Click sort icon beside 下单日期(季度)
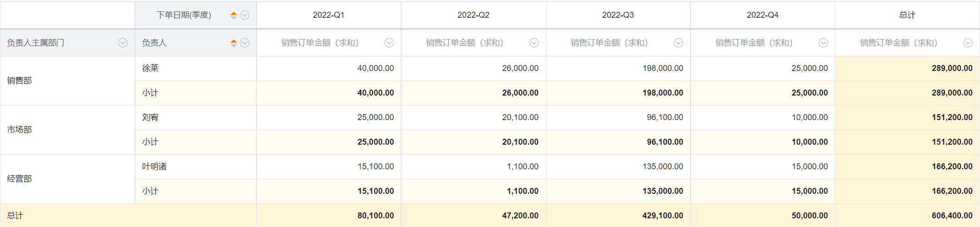The image size is (980, 227). point(234,15)
